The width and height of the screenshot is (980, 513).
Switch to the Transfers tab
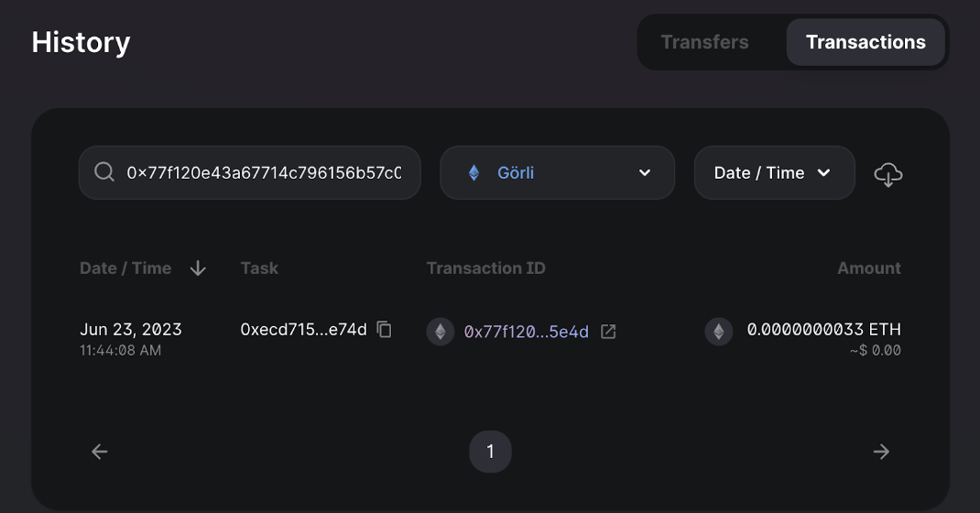tap(704, 42)
